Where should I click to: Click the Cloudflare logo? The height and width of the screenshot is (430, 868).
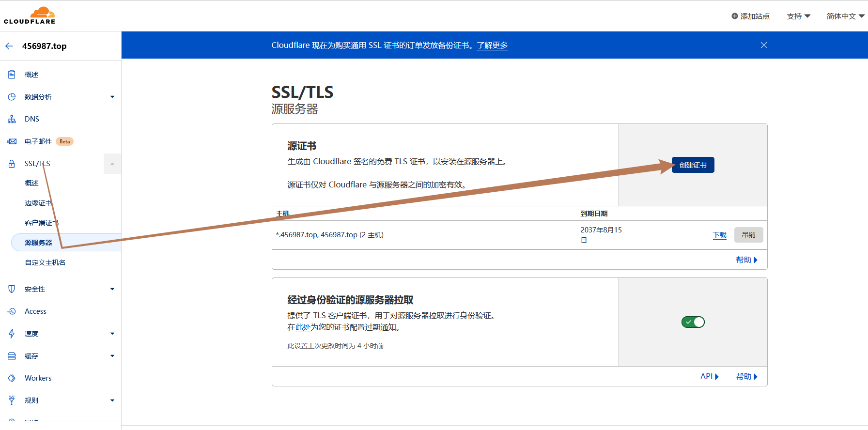point(30,15)
